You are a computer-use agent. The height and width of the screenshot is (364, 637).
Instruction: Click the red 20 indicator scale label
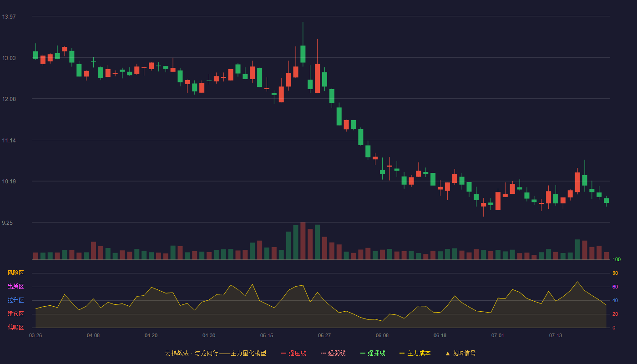pos(615,314)
